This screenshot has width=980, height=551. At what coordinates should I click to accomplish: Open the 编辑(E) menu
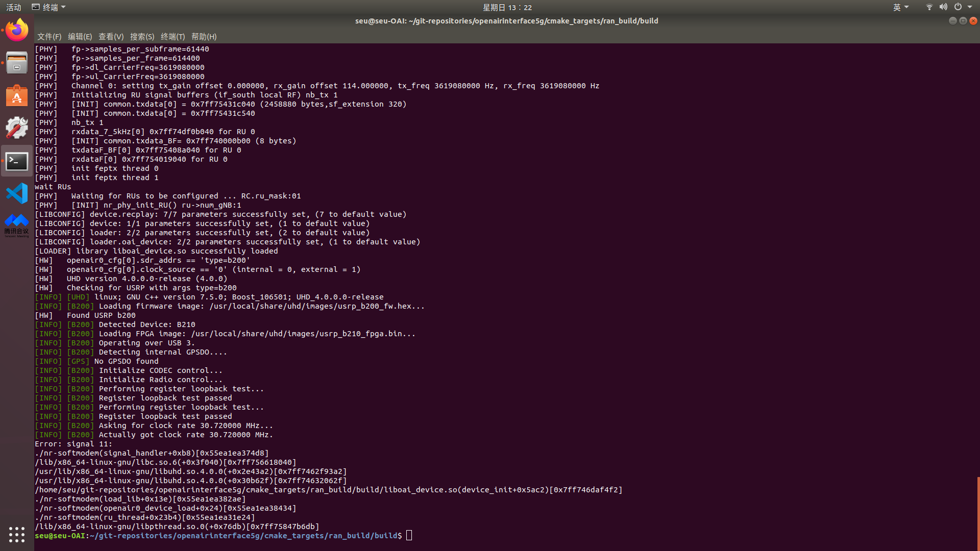click(x=80, y=37)
